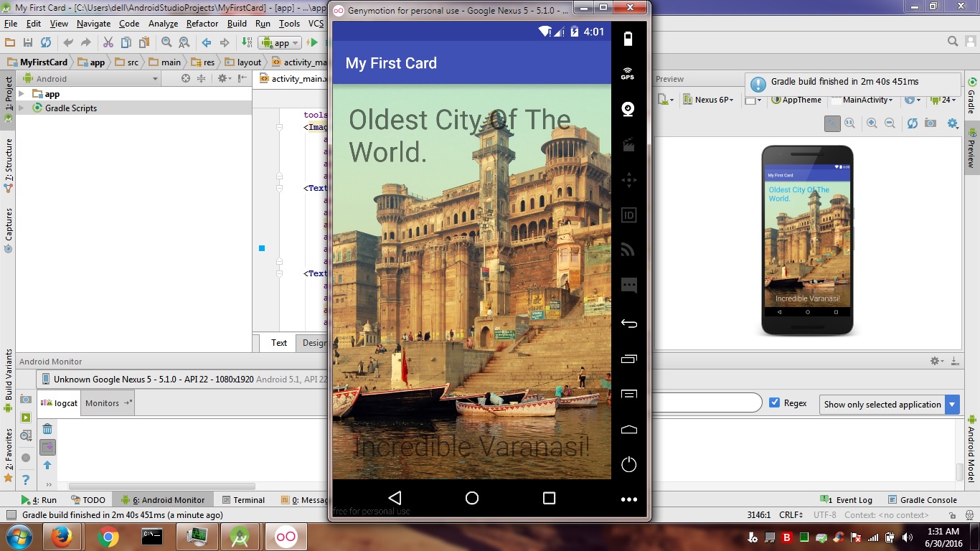Click the Synchronize icon in main toolbar
Viewport: 980px width, 551px height.
pyautogui.click(x=46, y=43)
